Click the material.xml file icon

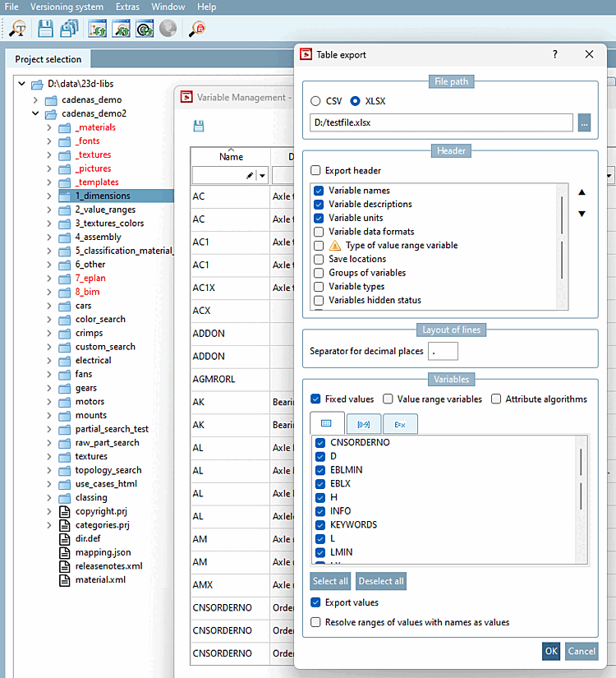pyautogui.click(x=64, y=580)
